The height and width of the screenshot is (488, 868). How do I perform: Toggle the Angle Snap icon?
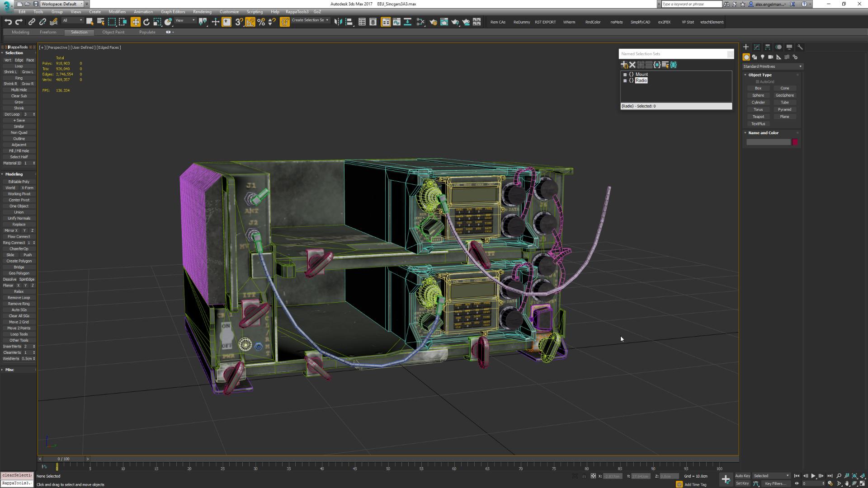pos(250,22)
